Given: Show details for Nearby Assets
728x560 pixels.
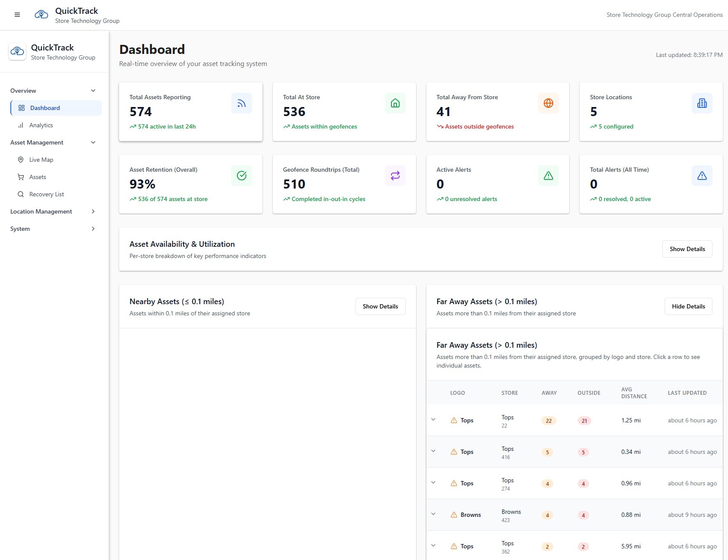Looking at the screenshot, I should [x=380, y=306].
